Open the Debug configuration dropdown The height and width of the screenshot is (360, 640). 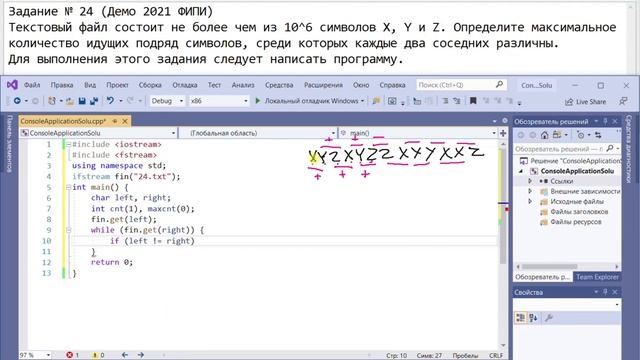coord(167,101)
